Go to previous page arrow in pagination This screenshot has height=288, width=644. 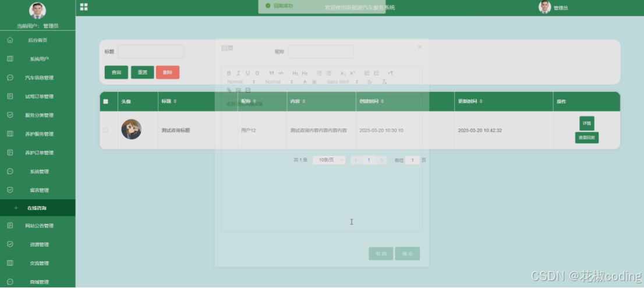356,160
